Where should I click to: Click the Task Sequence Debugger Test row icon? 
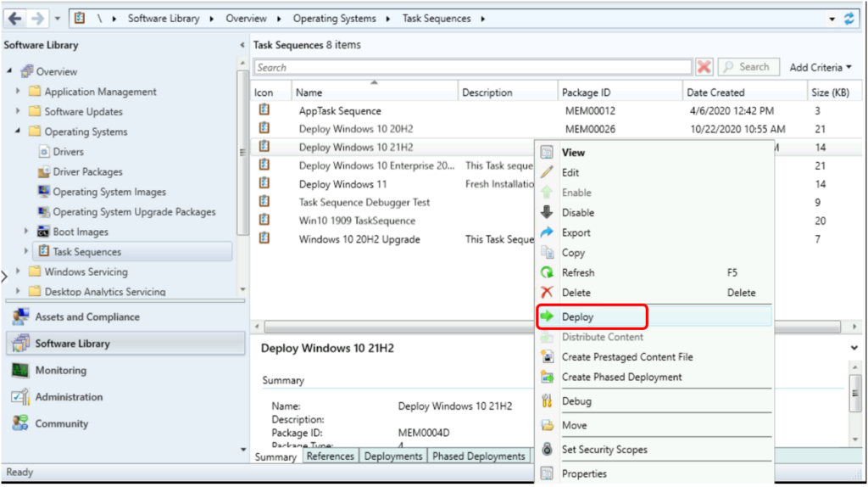pos(264,202)
